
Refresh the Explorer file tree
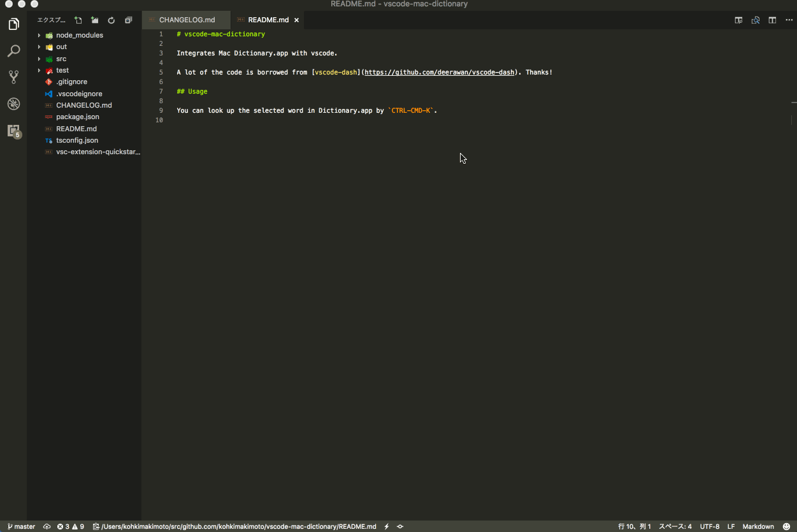tap(111, 20)
